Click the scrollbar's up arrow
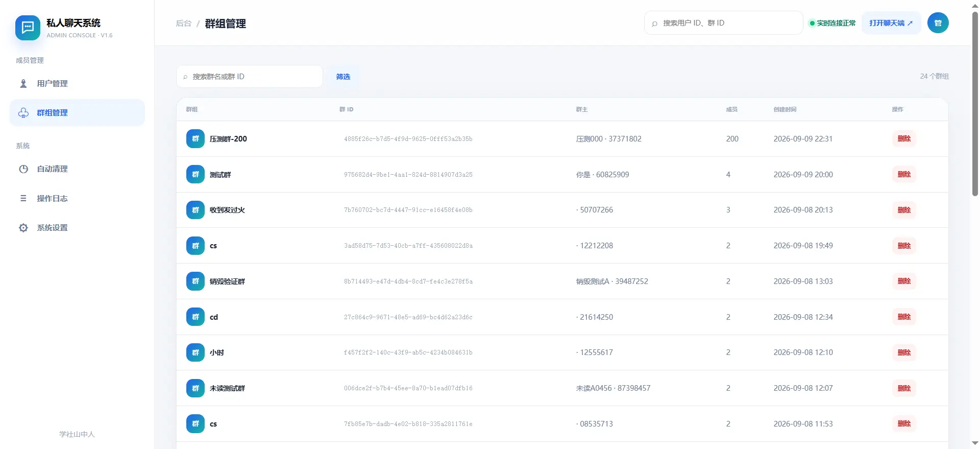The height and width of the screenshot is (449, 980). click(x=975, y=5)
